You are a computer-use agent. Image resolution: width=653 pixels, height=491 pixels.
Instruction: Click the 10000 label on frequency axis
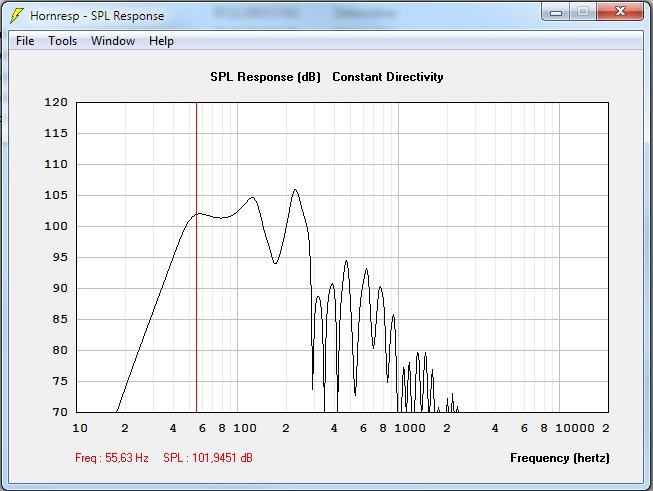click(x=575, y=428)
